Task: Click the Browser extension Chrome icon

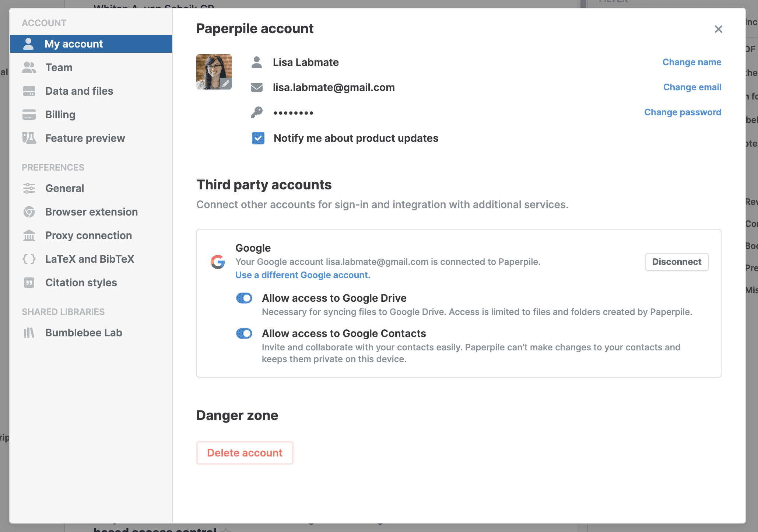Action: (29, 212)
